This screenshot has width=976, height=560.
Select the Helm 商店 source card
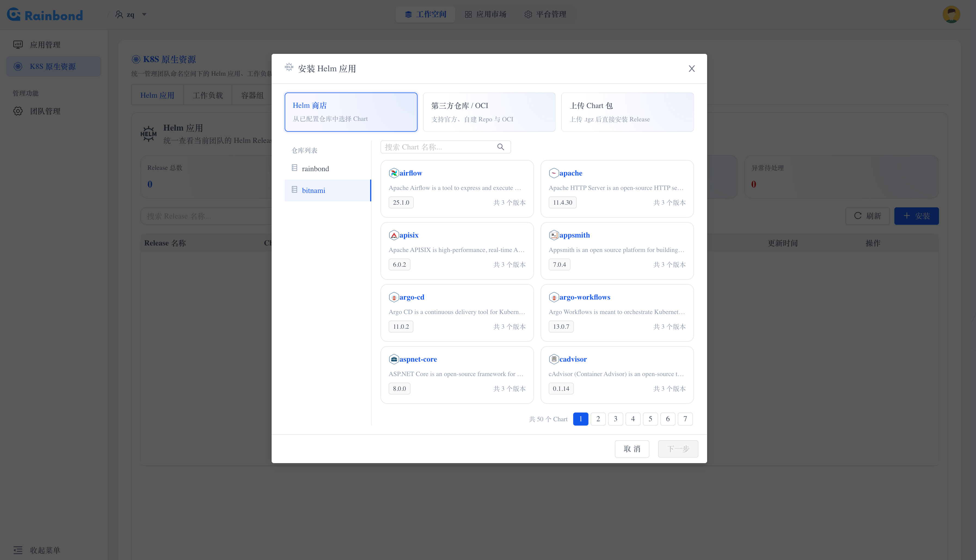click(351, 112)
